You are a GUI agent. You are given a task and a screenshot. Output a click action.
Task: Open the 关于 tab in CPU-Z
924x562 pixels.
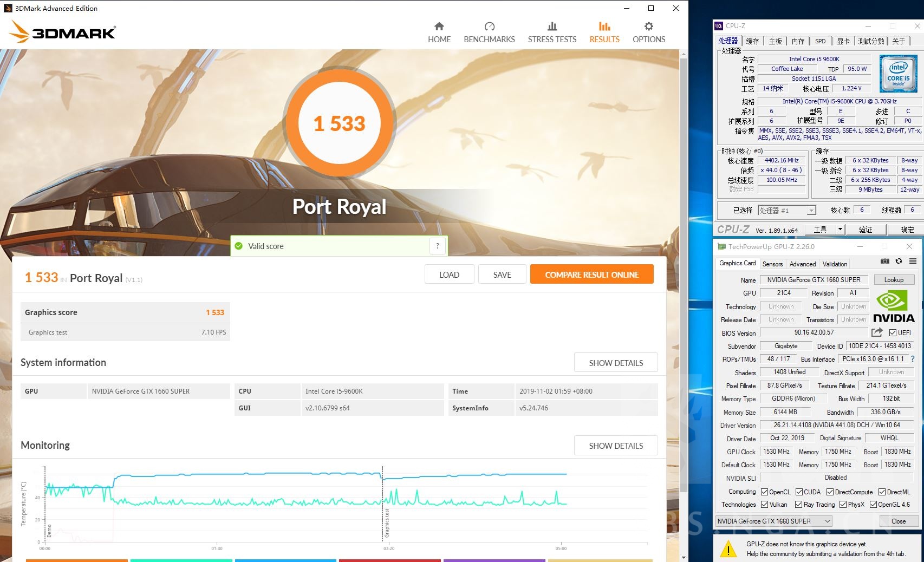click(899, 41)
